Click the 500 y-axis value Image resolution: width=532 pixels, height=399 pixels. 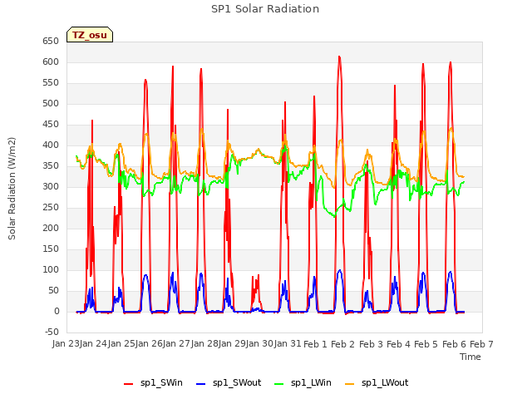pyautogui.click(x=51, y=103)
